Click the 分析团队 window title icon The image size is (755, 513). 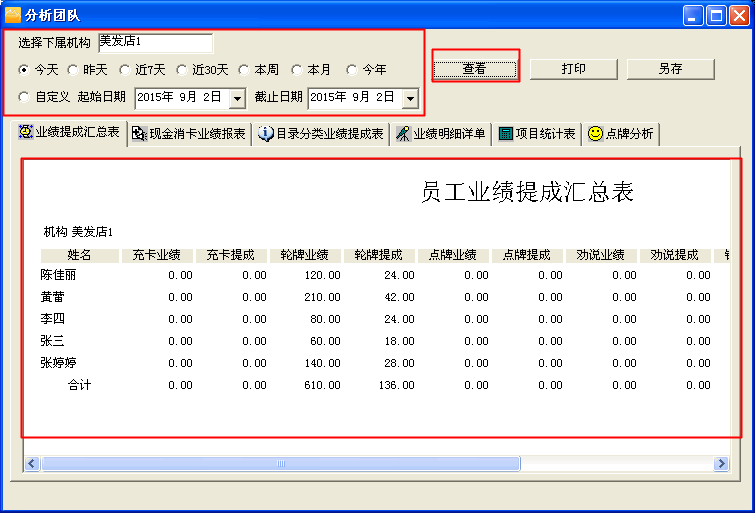pyautogui.click(x=13, y=15)
